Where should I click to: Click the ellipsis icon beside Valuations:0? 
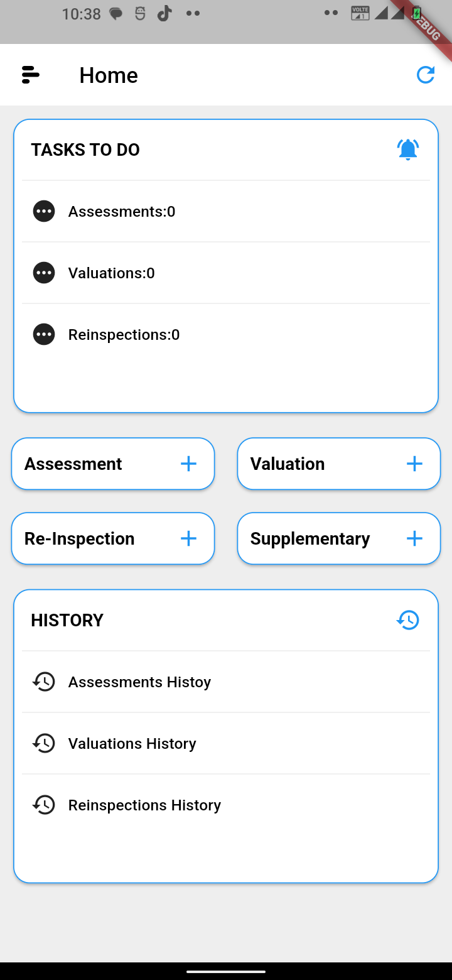[44, 273]
